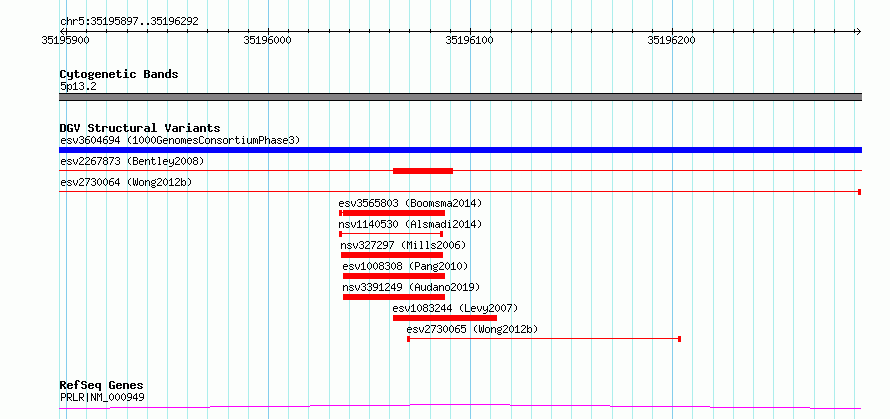890x419 pixels.
Task: Click the Cytogenetic Bands track title
Action: 119,74
